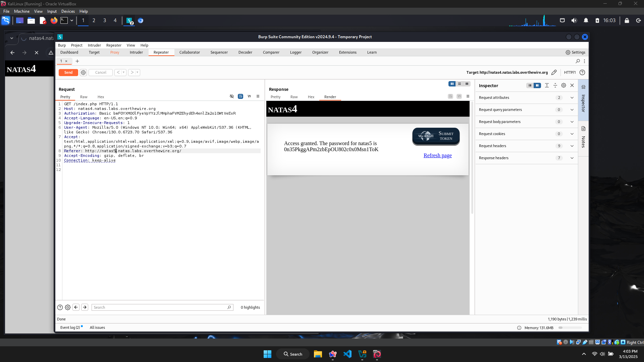Switch to the Proxy tab
644x362 pixels.
click(x=115, y=52)
